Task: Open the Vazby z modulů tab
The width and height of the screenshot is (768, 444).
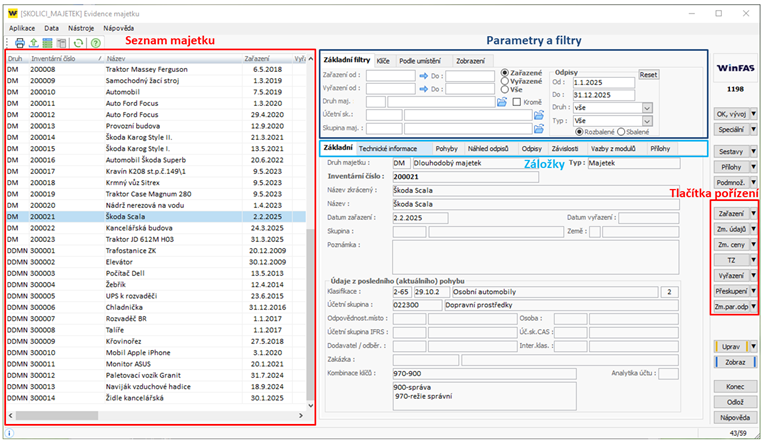Action: click(613, 148)
